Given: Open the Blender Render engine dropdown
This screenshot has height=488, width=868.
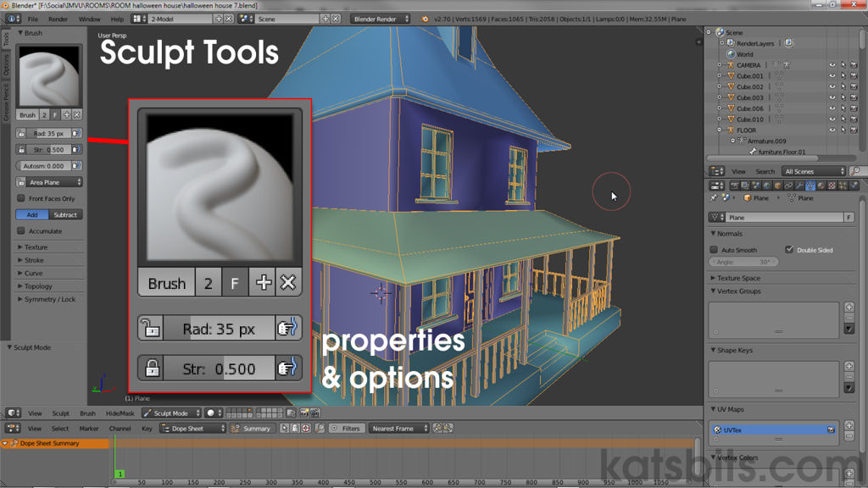Looking at the screenshot, I should [381, 19].
